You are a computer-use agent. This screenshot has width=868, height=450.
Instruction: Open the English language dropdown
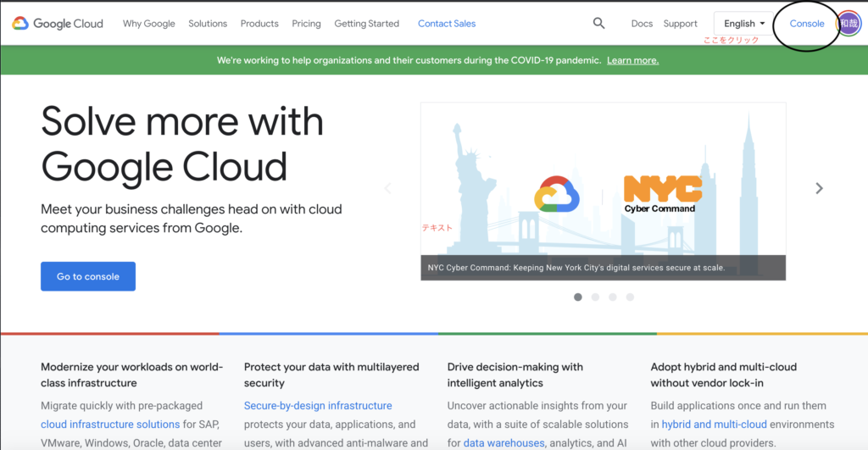743,23
